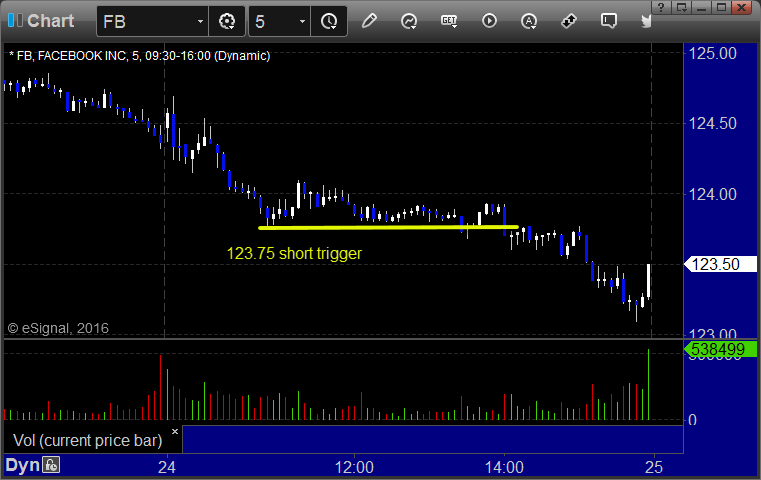Click the 125.00 price axis label

pos(713,53)
